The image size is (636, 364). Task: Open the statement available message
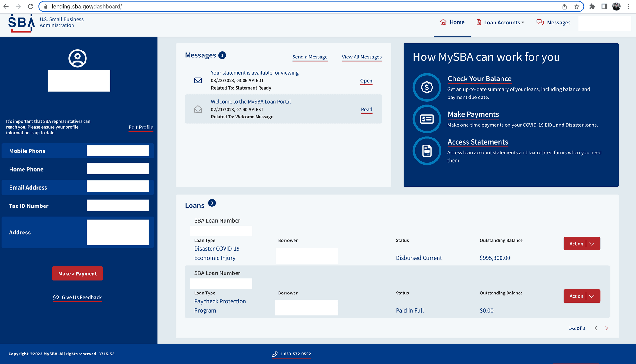(366, 81)
